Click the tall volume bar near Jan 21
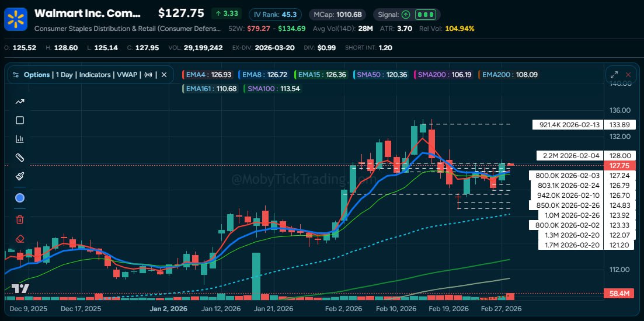 (256, 277)
